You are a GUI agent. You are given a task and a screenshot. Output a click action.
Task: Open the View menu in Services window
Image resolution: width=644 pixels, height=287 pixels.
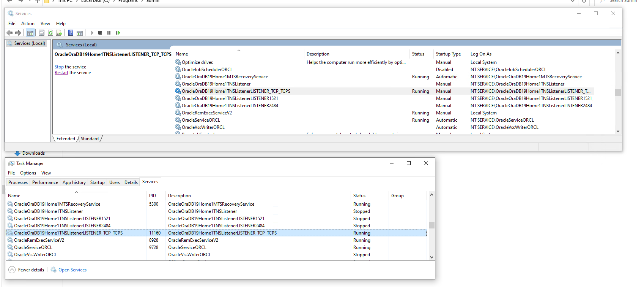(x=45, y=24)
